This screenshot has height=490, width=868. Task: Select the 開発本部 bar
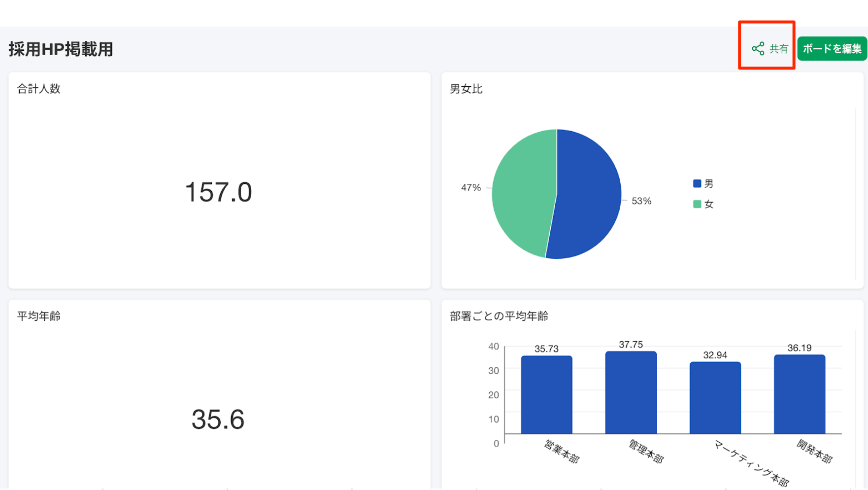(x=799, y=394)
